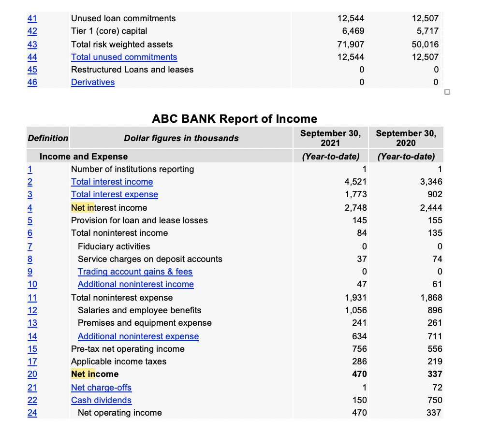Open the Additional noninterest income link
The height and width of the screenshot is (448, 500).
tap(136, 284)
